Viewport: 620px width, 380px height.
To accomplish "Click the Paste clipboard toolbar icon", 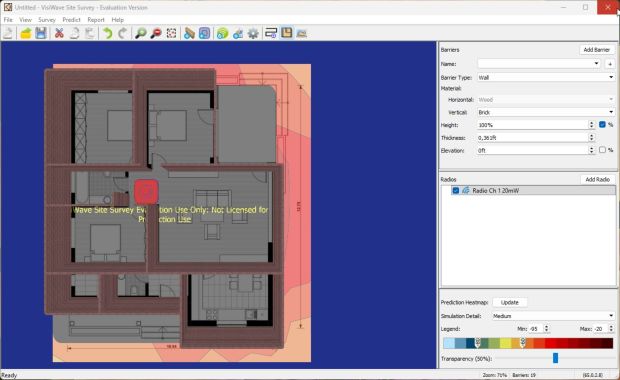I will (90, 33).
